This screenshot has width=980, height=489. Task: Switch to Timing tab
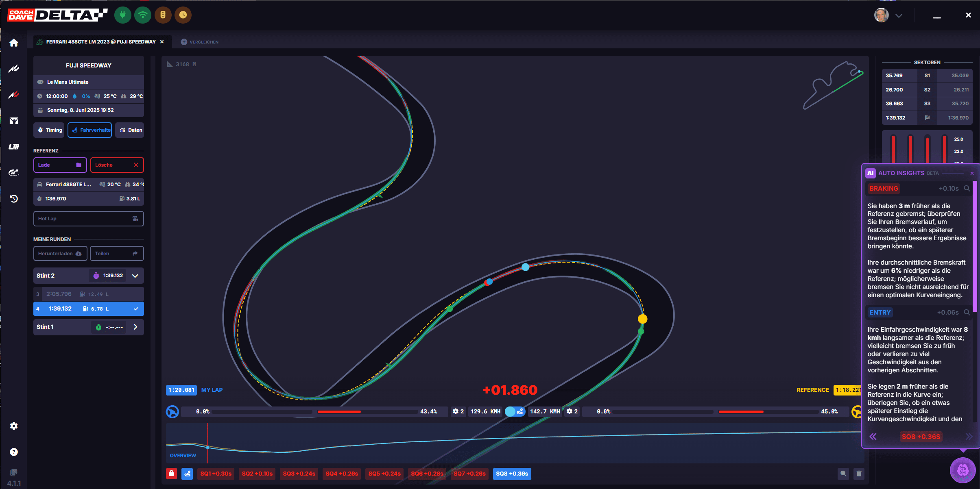(49, 130)
